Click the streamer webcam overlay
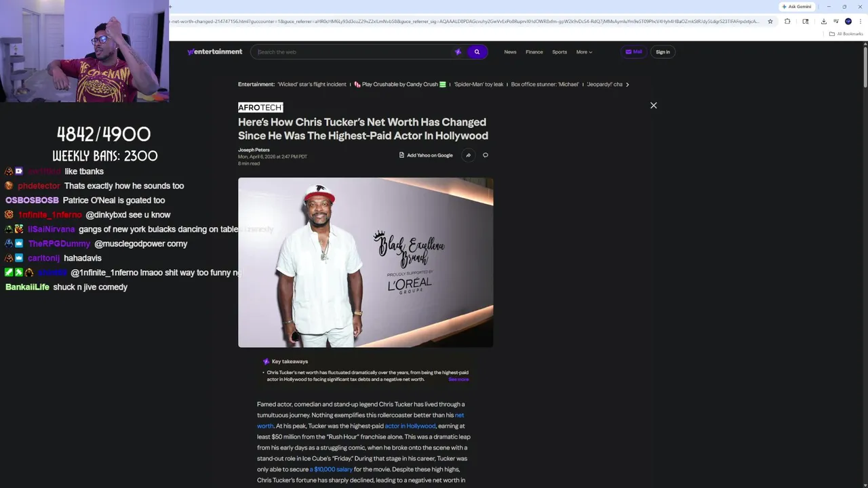The width and height of the screenshot is (868, 488). pos(84,51)
